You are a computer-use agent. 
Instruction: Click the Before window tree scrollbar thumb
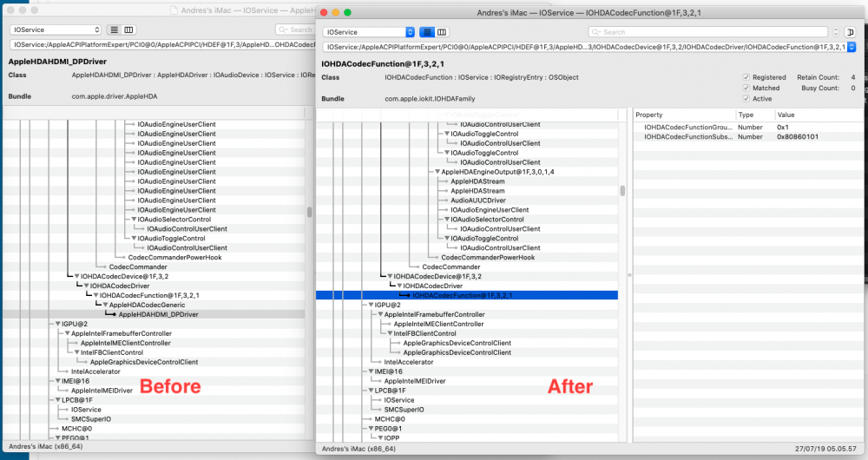coord(310,212)
